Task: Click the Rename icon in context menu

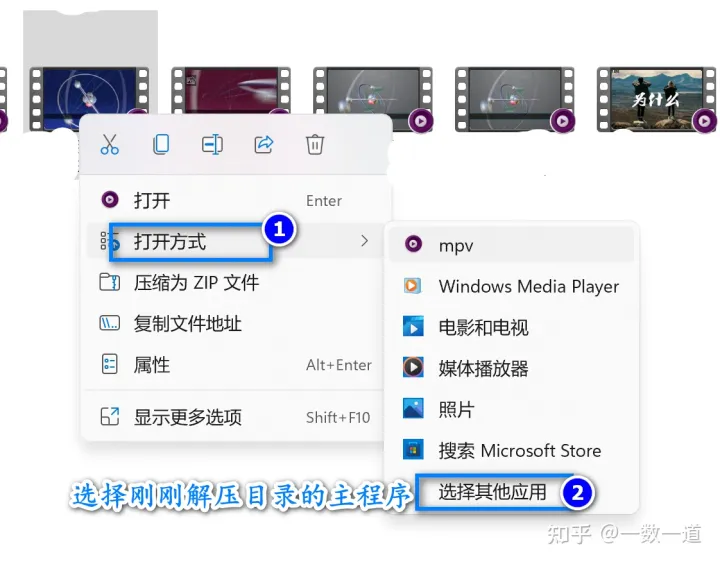Action: tap(212, 145)
